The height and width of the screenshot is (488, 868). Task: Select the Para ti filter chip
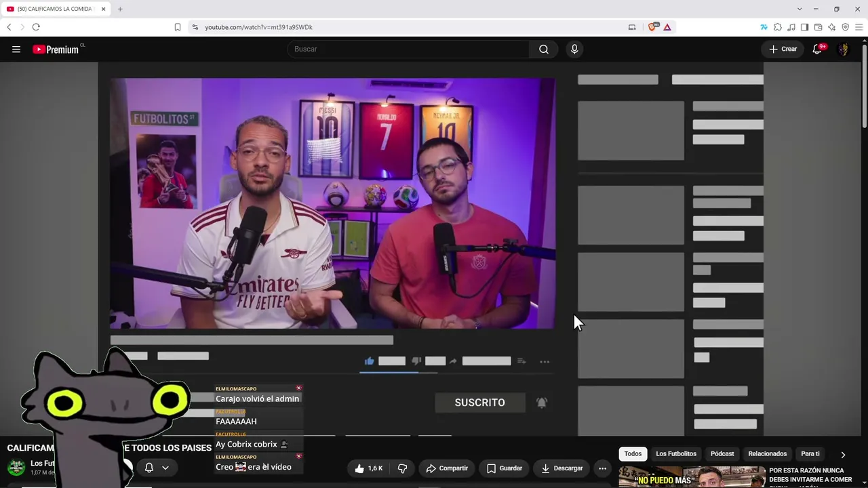pos(810,454)
